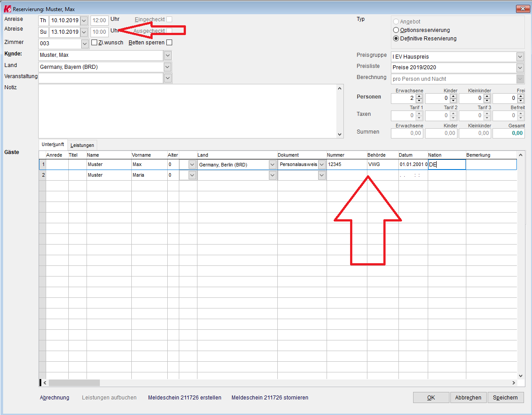The image size is (532, 415).
Task: Click the application icon in title bar
Action: tap(8, 9)
